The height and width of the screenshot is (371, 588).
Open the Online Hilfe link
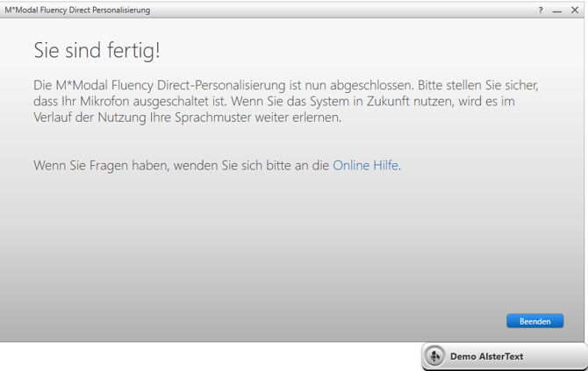coord(366,165)
